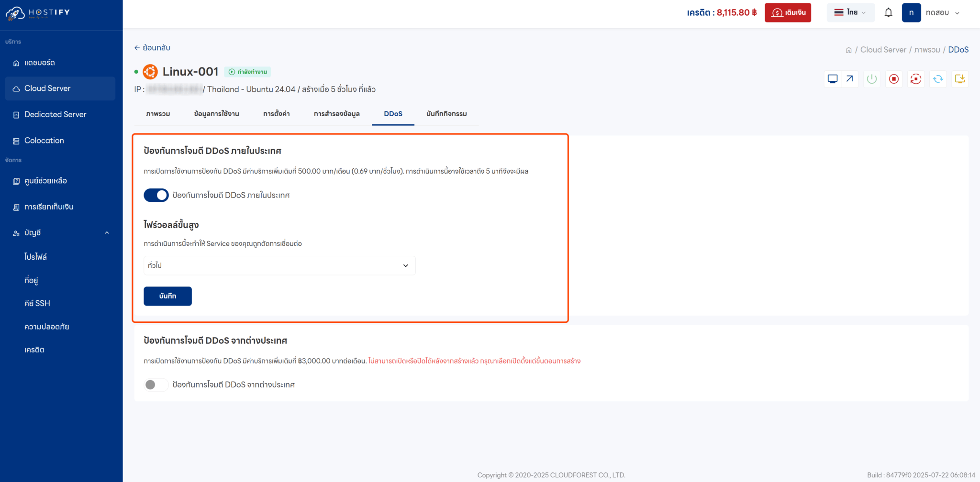Click the บันทึก save button

pos(167,296)
